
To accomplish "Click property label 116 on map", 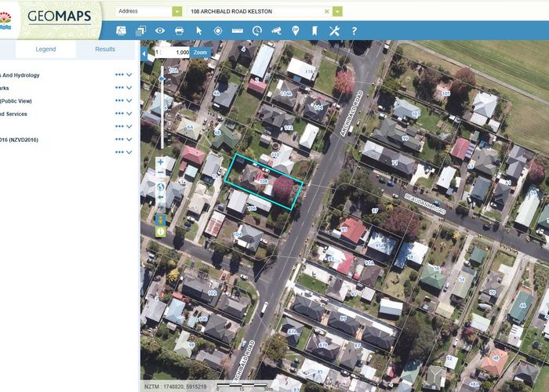I will (309, 71).
